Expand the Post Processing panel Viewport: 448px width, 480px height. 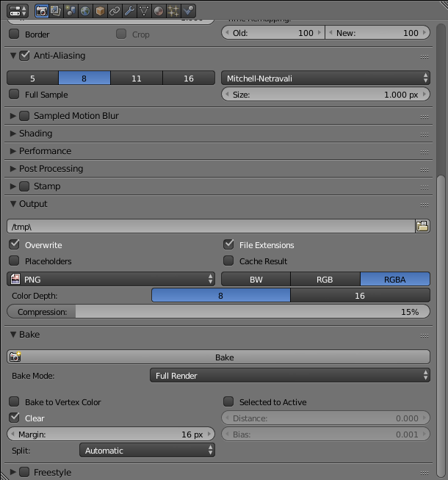pos(13,169)
